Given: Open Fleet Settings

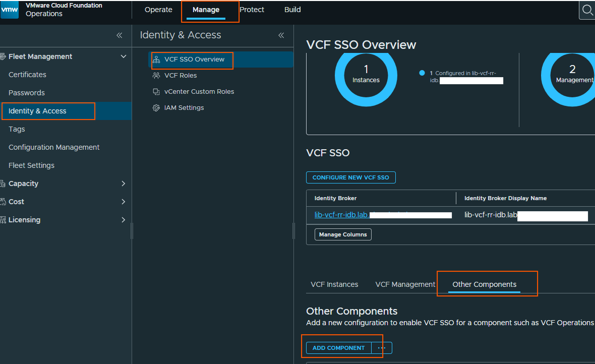Looking at the screenshot, I should coord(31,165).
